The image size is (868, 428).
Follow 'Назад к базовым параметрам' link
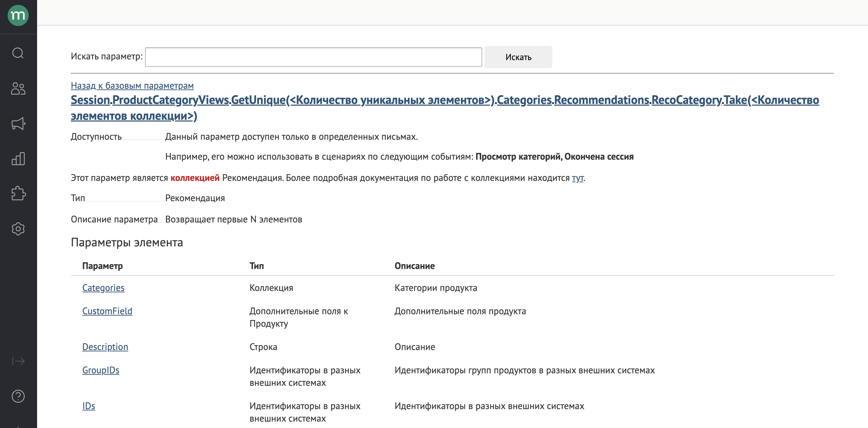pyautogui.click(x=132, y=86)
